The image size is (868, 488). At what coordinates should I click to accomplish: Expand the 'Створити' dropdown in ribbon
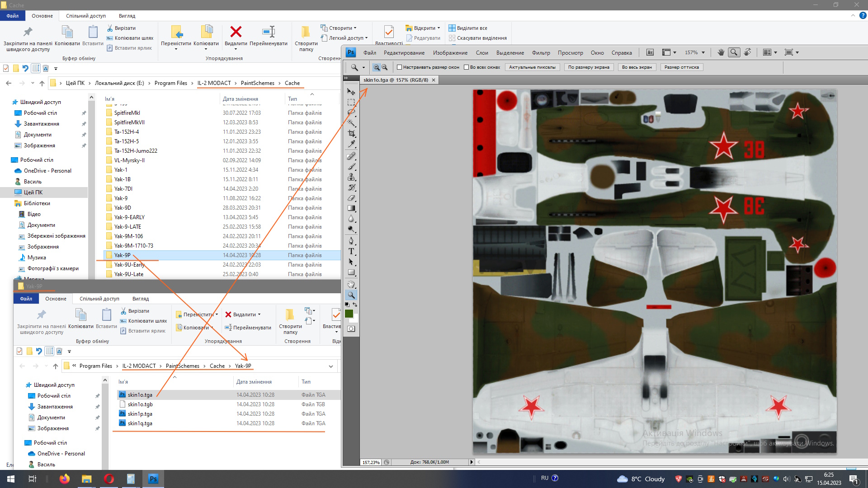pos(340,28)
